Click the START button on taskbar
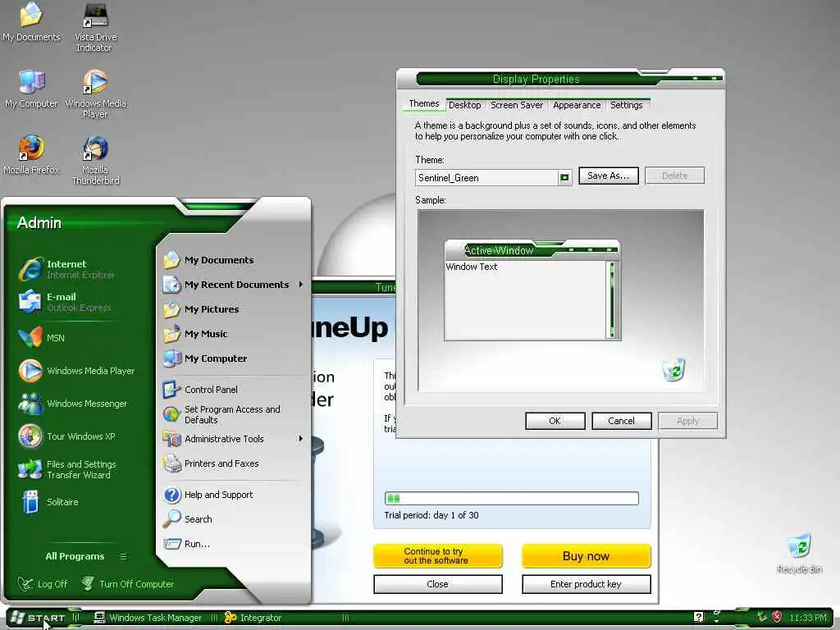The width and height of the screenshot is (840, 630). click(38, 618)
